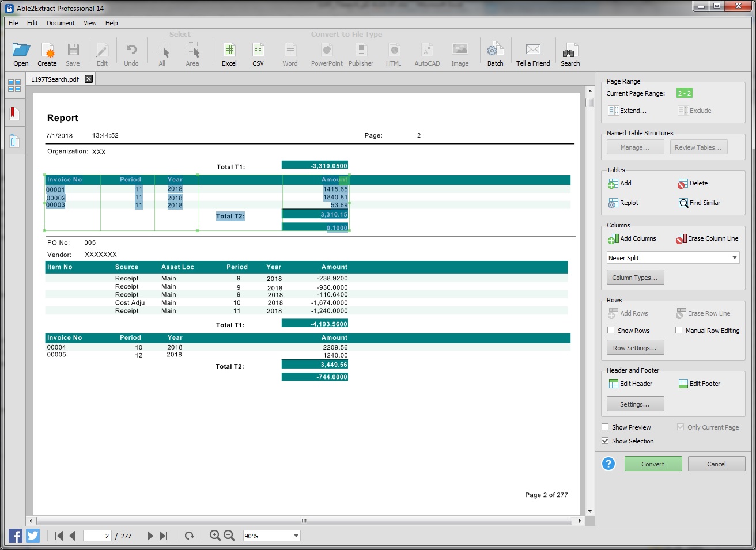The image size is (756, 550).
Task: Select the CSV conversion icon
Action: 258,54
